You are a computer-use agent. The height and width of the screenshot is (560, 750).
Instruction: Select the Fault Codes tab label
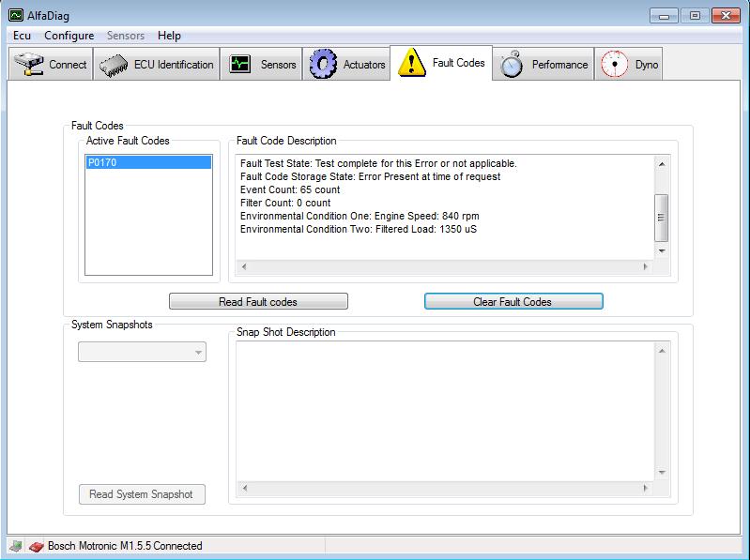tap(458, 63)
